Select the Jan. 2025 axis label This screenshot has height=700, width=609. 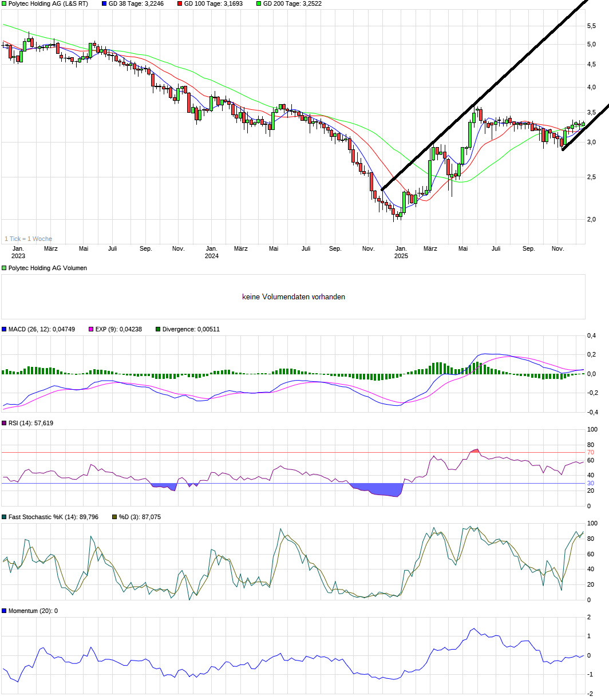coord(401,252)
